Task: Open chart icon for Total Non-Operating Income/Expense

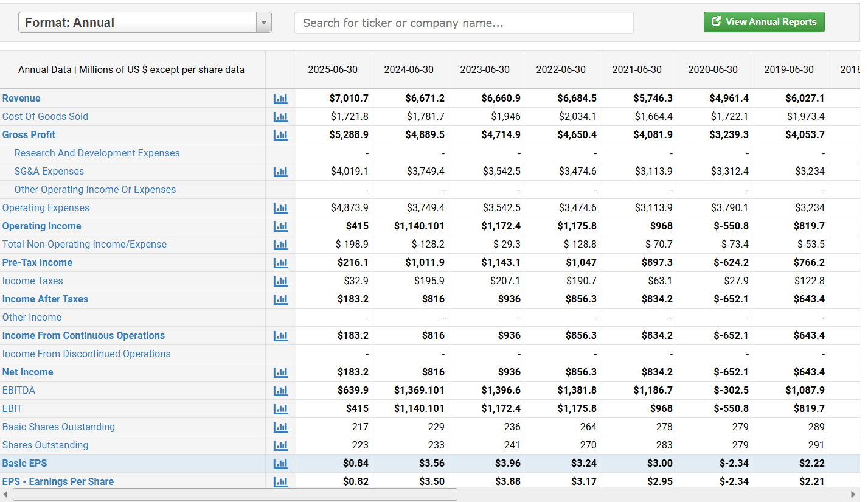Action: point(280,244)
